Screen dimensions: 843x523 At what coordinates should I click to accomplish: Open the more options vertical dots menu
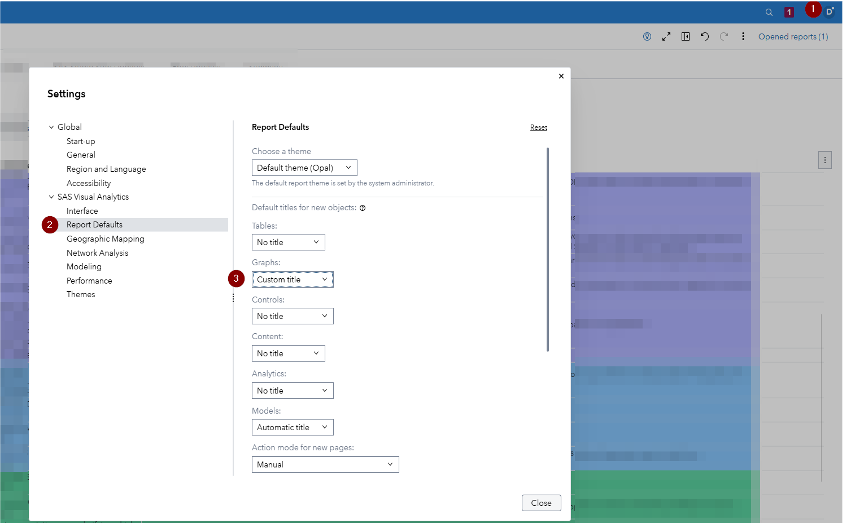[743, 37]
